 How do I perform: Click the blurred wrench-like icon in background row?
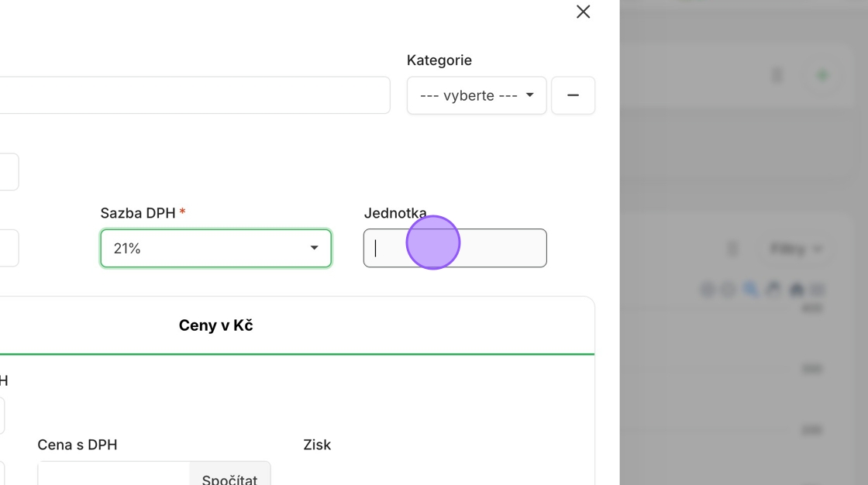(x=773, y=288)
